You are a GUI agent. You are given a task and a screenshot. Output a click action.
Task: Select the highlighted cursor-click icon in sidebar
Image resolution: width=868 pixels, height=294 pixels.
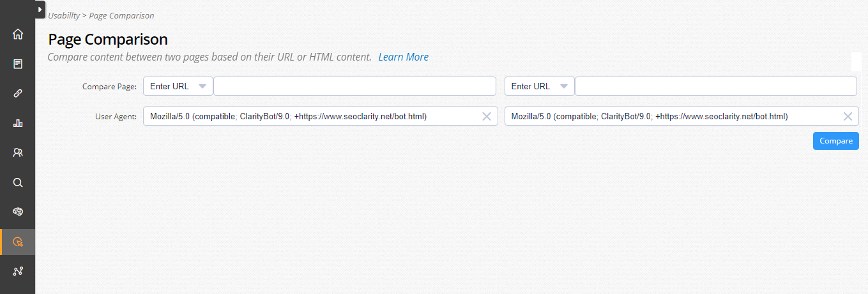[18, 242]
